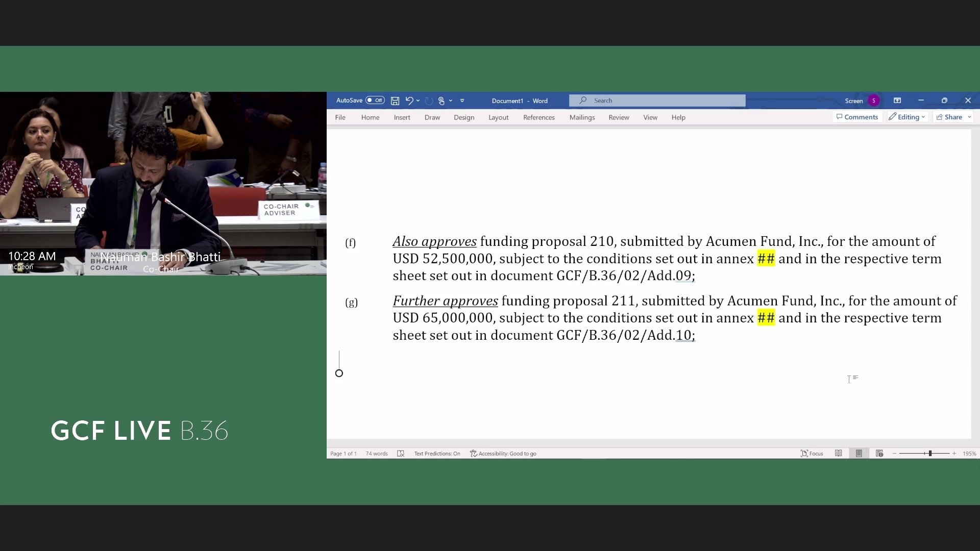Click 'GCF/B.36/02/Add.10;' document reference
The width and height of the screenshot is (980, 551).
(x=626, y=335)
